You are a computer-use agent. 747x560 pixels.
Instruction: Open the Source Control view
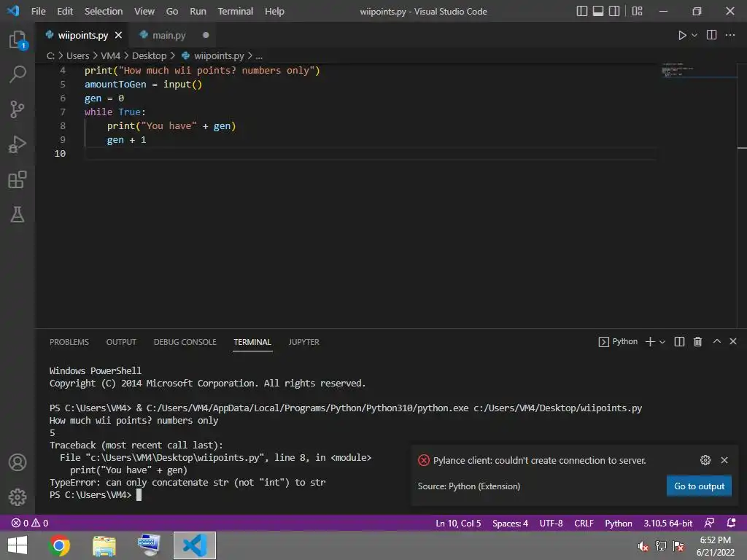click(18, 109)
